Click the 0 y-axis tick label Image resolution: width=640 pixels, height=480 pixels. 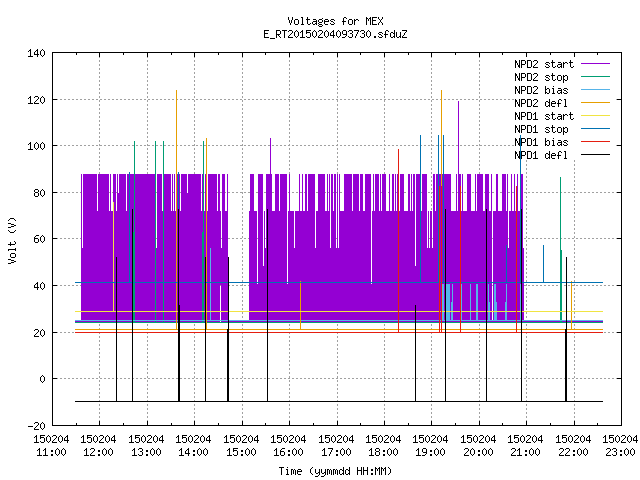coord(42,379)
